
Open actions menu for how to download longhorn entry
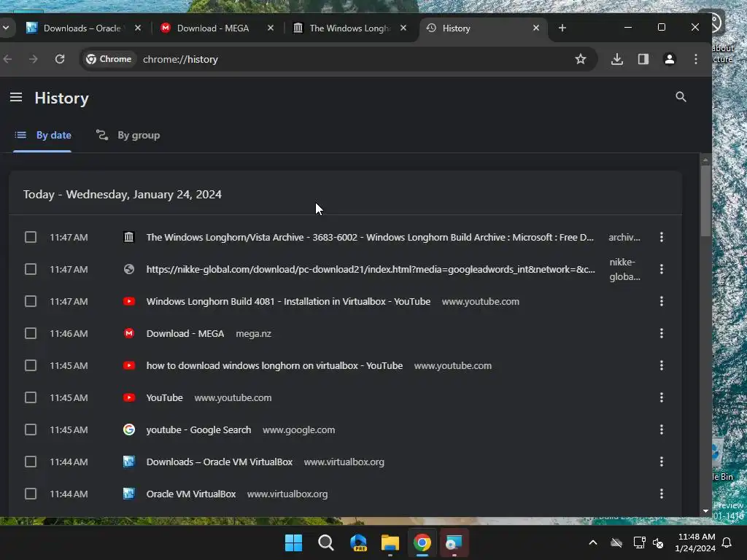[x=661, y=366]
